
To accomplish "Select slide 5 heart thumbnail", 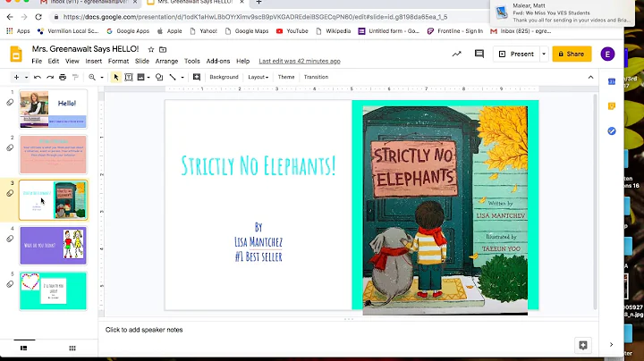I will (53, 290).
